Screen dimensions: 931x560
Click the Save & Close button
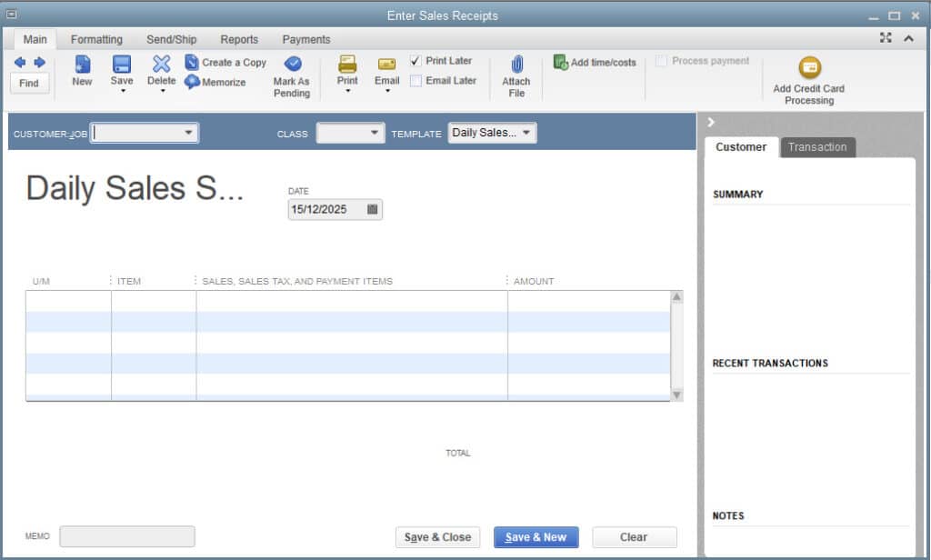[437, 536]
